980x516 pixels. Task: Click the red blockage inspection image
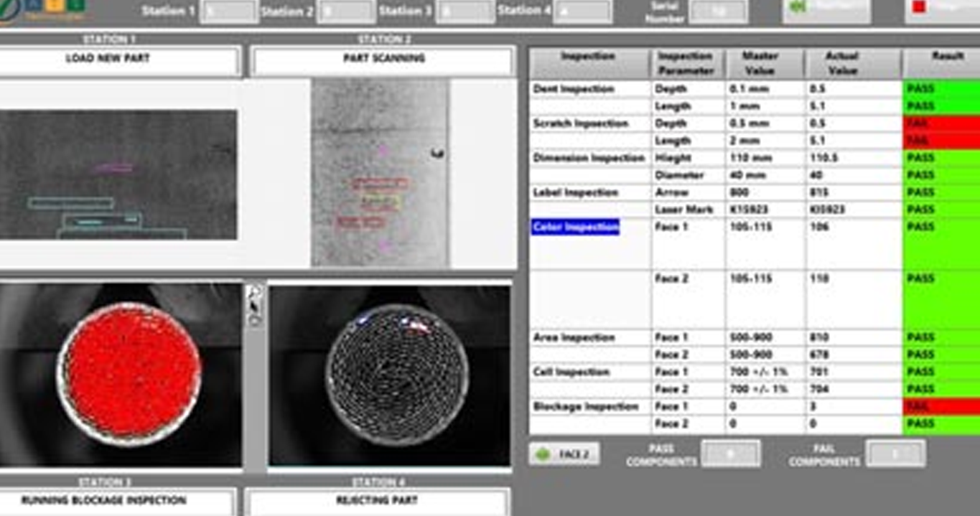click(129, 373)
